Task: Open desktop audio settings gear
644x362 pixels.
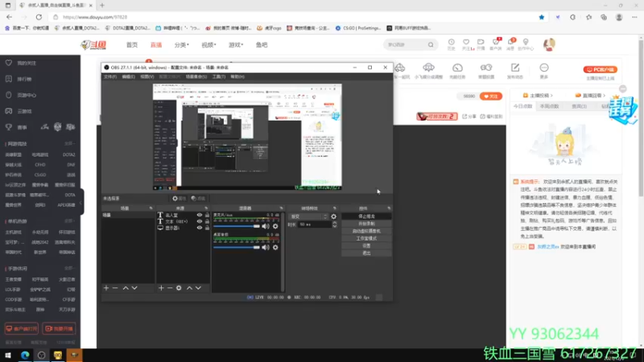Action: pos(275,248)
